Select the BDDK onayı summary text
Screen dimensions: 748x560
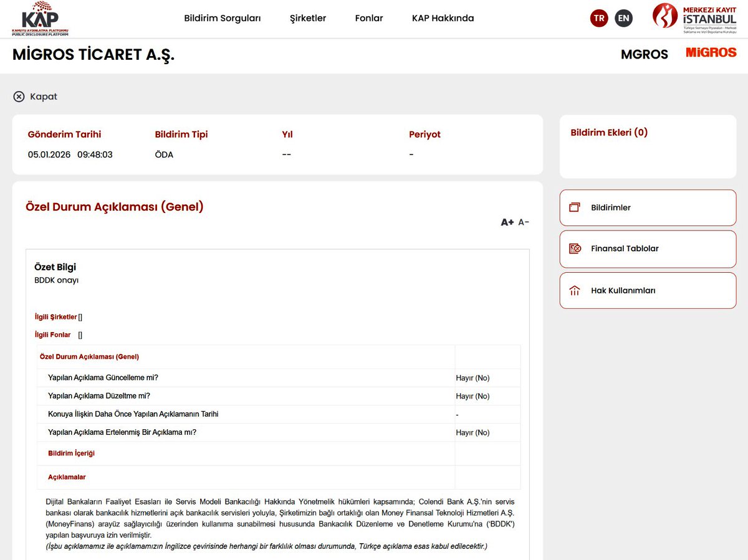point(57,280)
